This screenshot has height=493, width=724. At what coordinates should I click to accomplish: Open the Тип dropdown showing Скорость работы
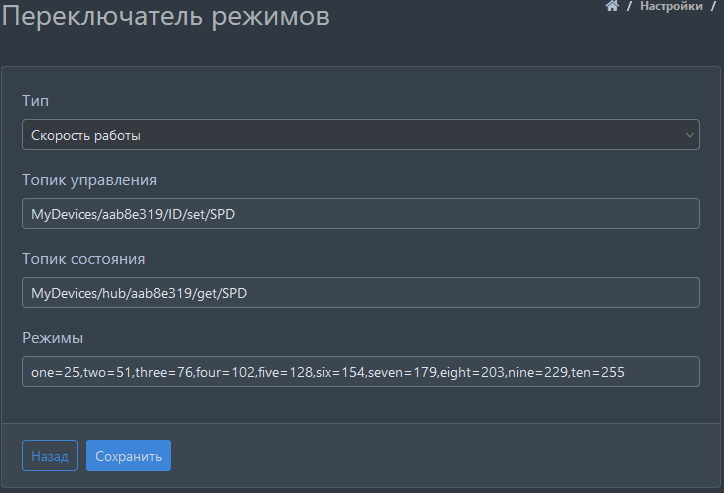pyautogui.click(x=360, y=134)
